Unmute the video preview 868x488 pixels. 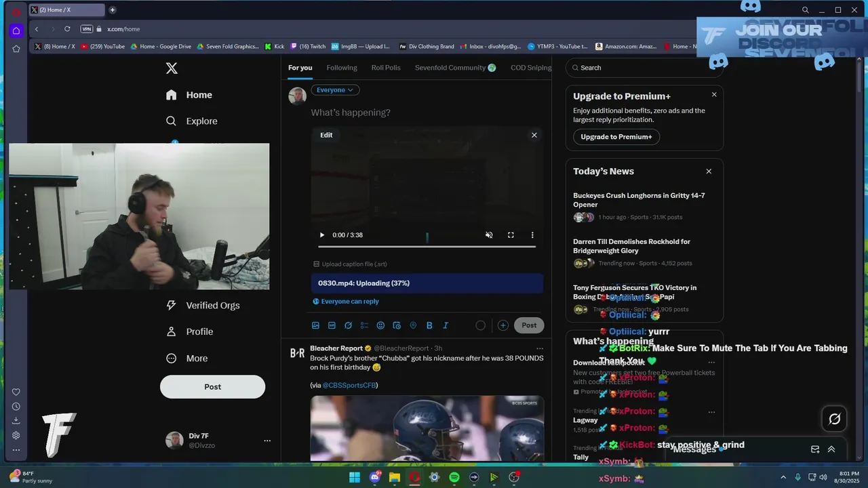click(x=489, y=235)
